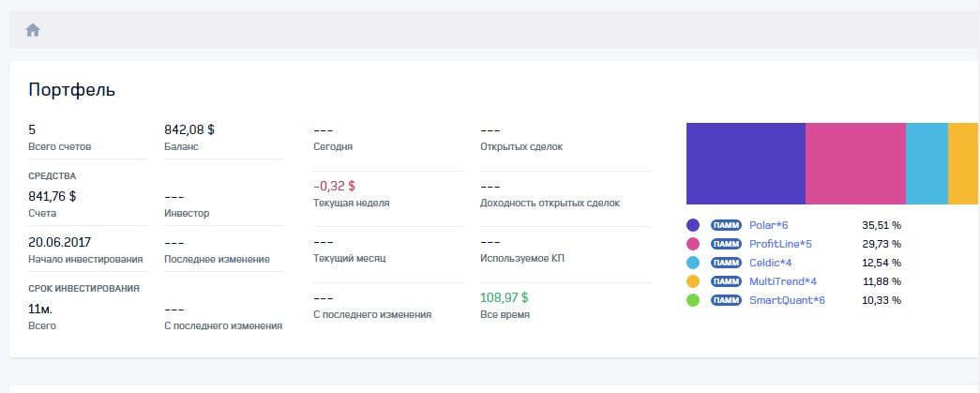Click the light blue allocation bar segment
Image resolution: width=980 pixels, height=393 pixels.
pyautogui.click(x=927, y=163)
